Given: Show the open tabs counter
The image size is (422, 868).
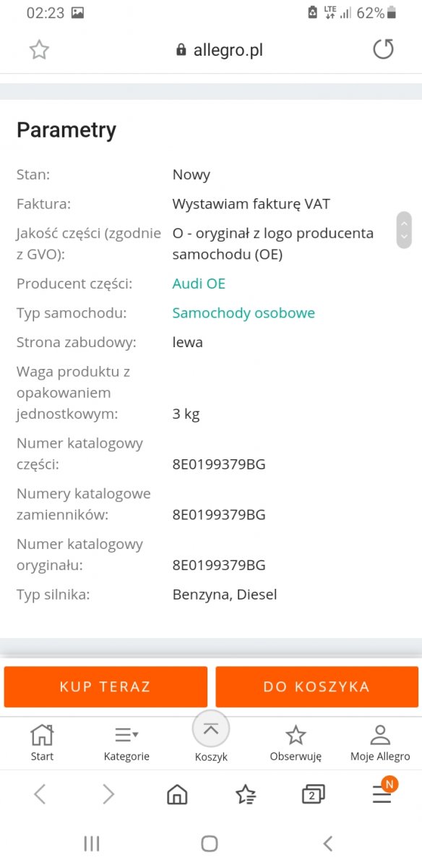Looking at the screenshot, I should 313,794.
